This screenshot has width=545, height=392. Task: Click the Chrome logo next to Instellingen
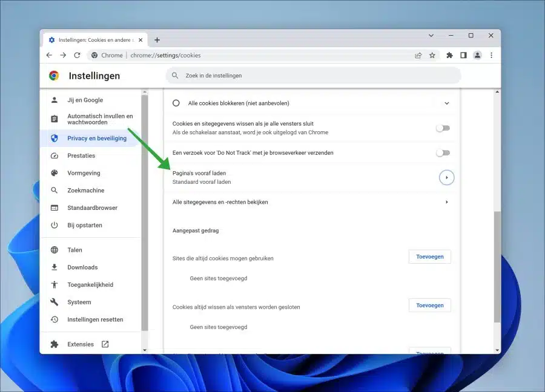pos(54,76)
